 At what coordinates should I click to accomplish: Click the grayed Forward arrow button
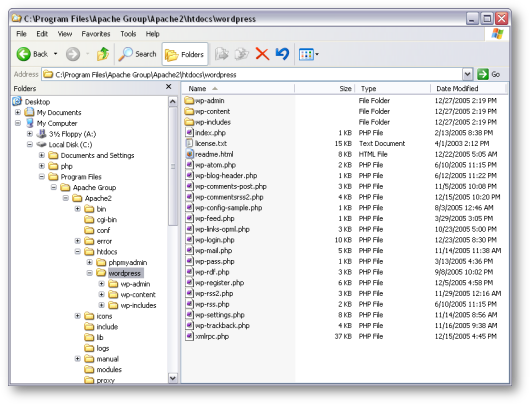tap(73, 54)
